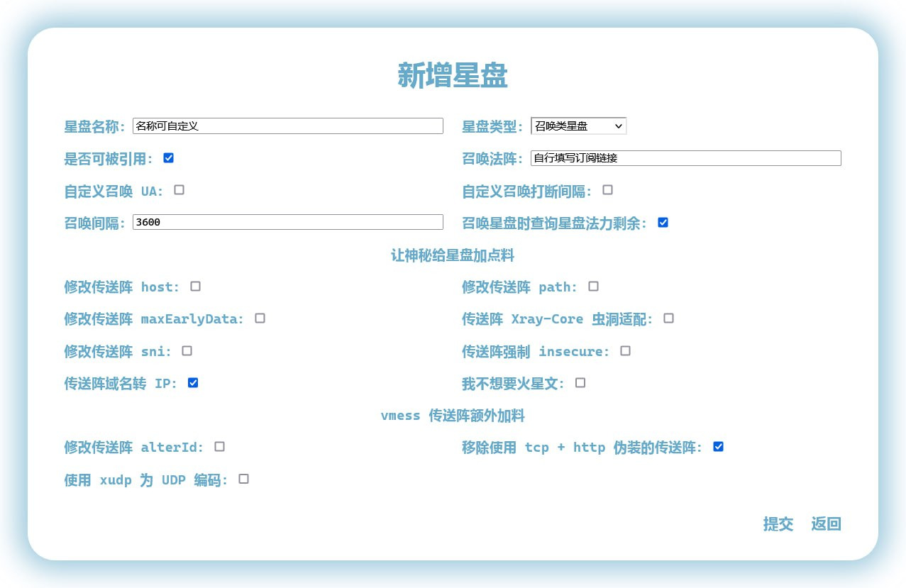Image resolution: width=906 pixels, height=588 pixels.
Task: Disable 召唤星盘时查询星盘法力剩余 checkbox
Action: (663, 223)
